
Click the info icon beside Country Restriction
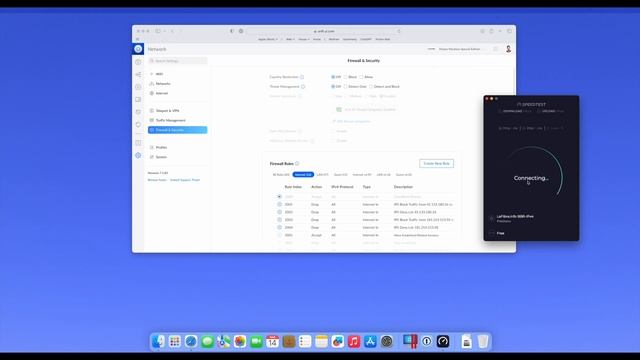pyautogui.click(x=302, y=77)
